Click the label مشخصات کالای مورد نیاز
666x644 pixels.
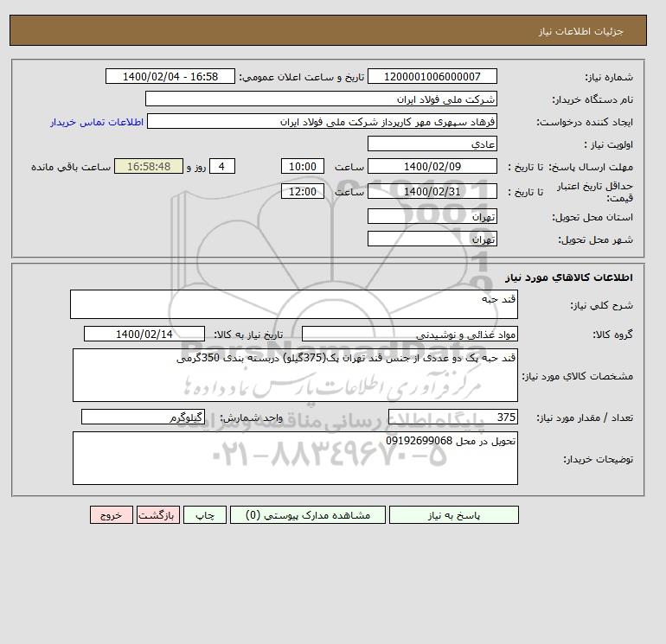point(578,376)
